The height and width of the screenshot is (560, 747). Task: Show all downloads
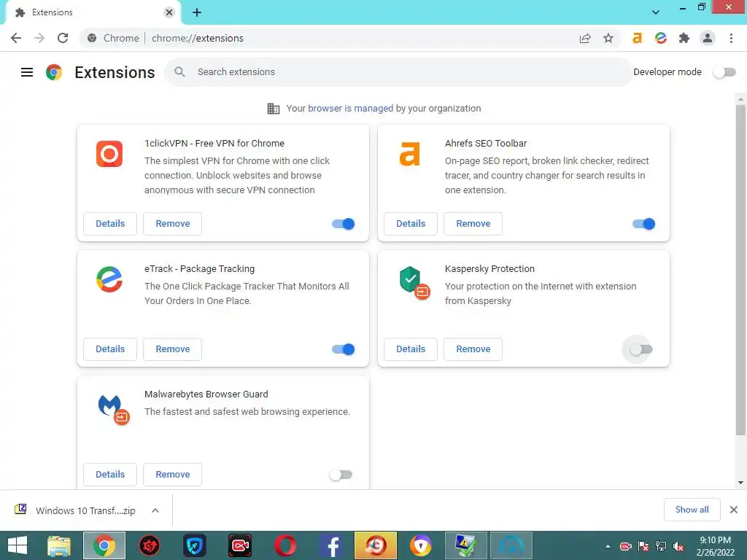pyautogui.click(x=692, y=510)
